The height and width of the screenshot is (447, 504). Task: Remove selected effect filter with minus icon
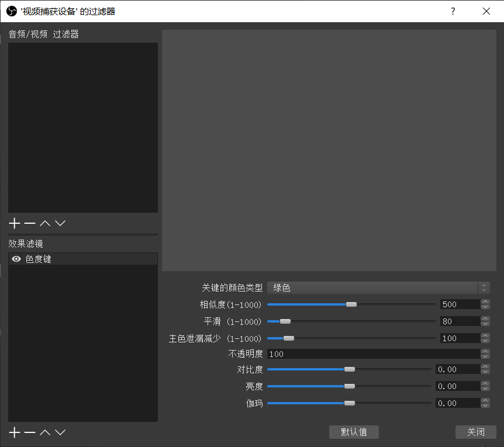[x=30, y=432]
